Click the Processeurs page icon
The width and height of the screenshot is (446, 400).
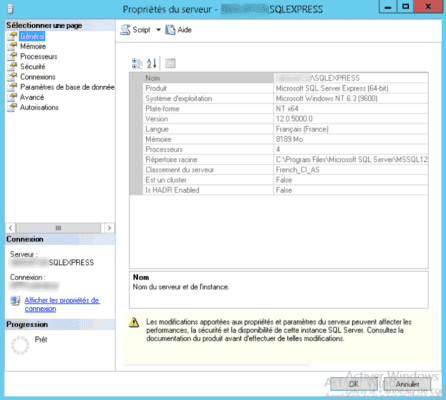click(x=12, y=56)
